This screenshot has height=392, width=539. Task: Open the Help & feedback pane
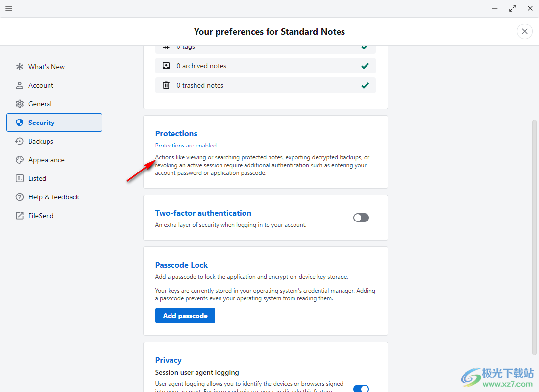(x=54, y=196)
